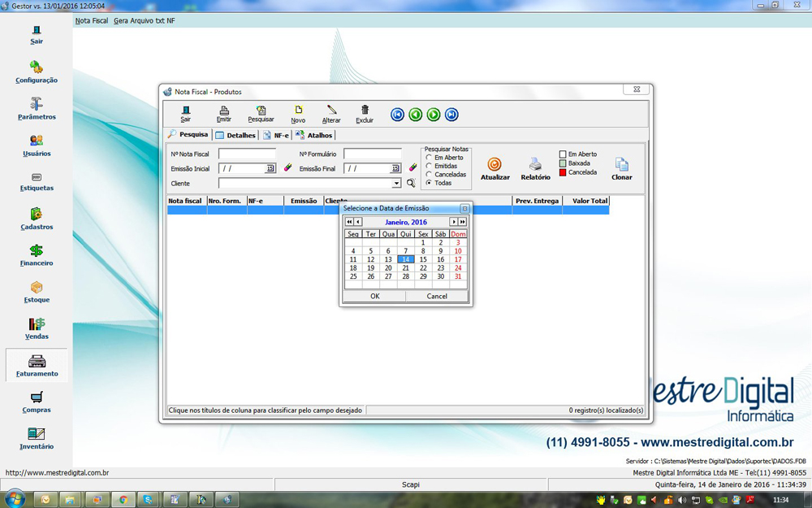Click the red Cancelada legend swatch
This screenshot has width=812, height=508.
coord(563,172)
